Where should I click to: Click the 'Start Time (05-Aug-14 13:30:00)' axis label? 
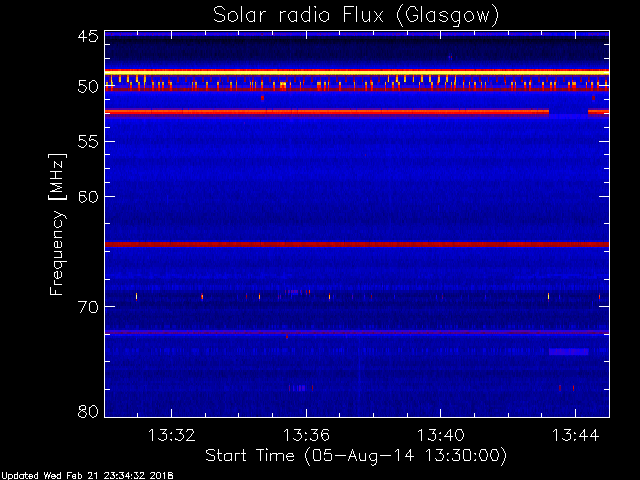click(356, 456)
